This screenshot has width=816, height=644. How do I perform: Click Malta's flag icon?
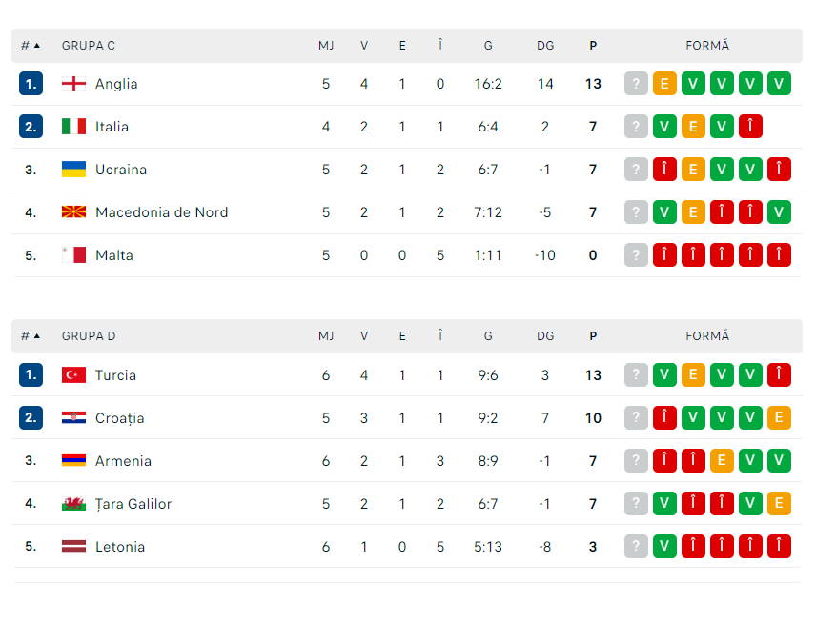tap(74, 254)
